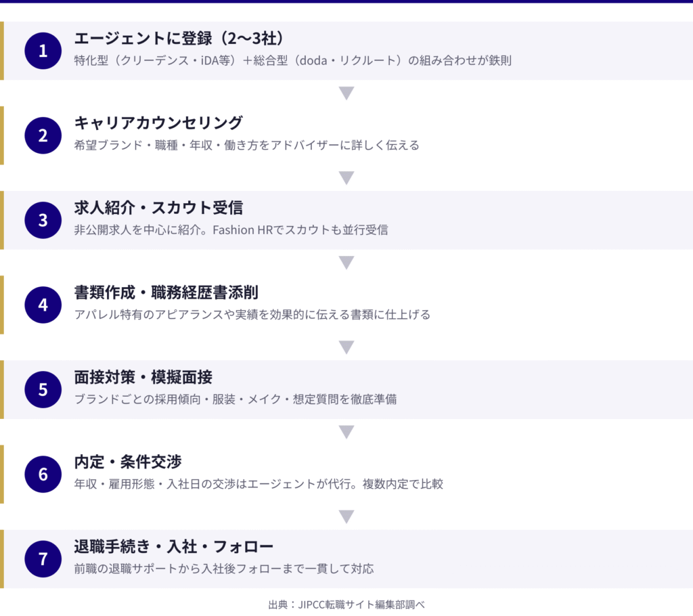Viewport: 693px width, 616px height.
Task: Click the source text 出典：JIPCC転職サイト編集部調べ
Action: 346,604
